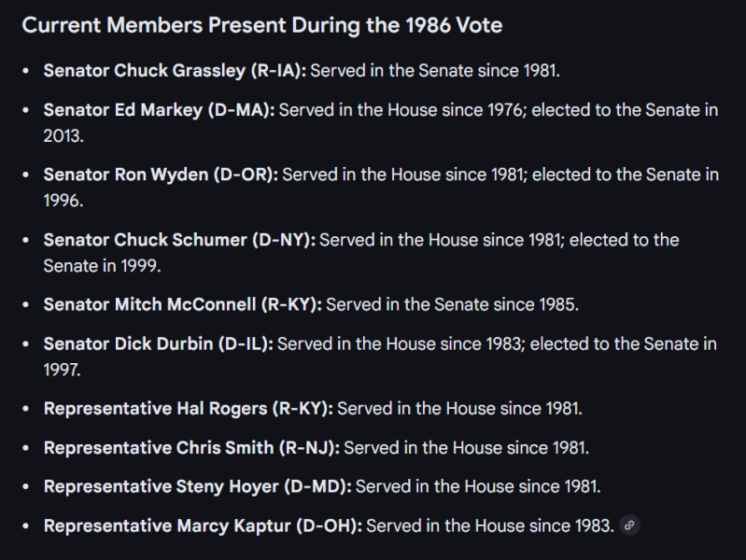Click the year 1997 in Durbin's entry

click(63, 370)
